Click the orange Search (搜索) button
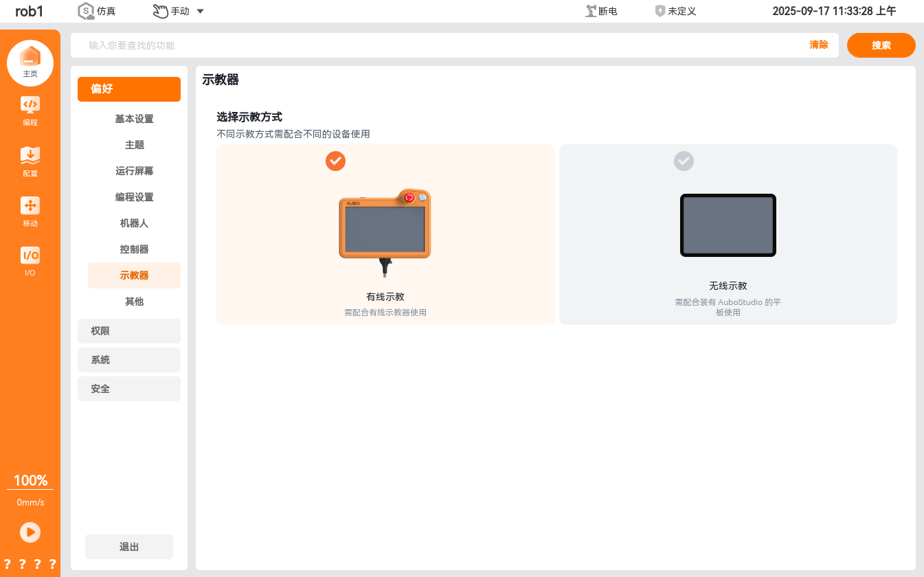Image resolution: width=924 pixels, height=577 pixels. [x=881, y=45]
